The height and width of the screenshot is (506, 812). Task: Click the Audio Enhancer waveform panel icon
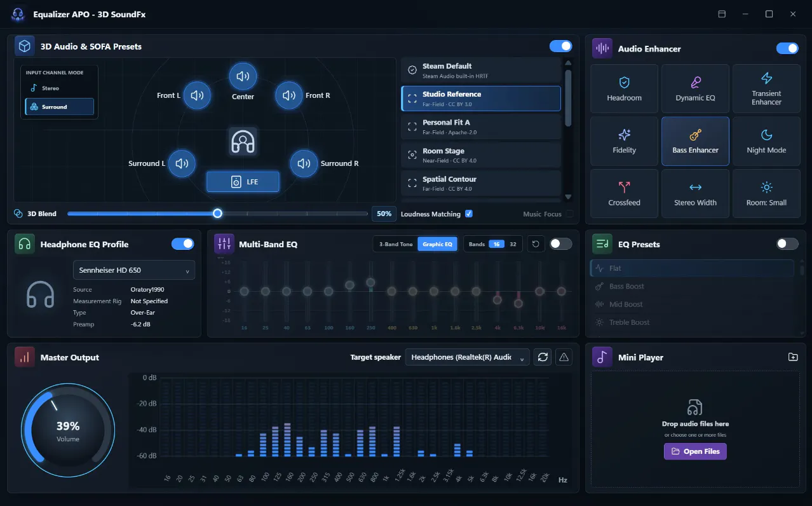pyautogui.click(x=602, y=48)
